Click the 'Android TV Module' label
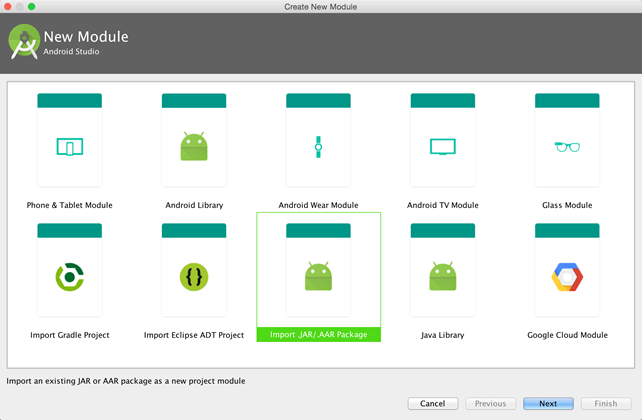 pos(443,205)
